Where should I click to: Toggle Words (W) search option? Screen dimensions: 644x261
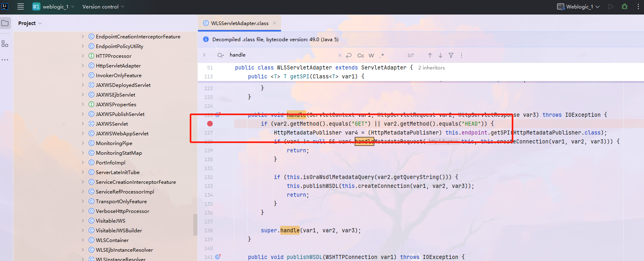pyautogui.click(x=371, y=55)
